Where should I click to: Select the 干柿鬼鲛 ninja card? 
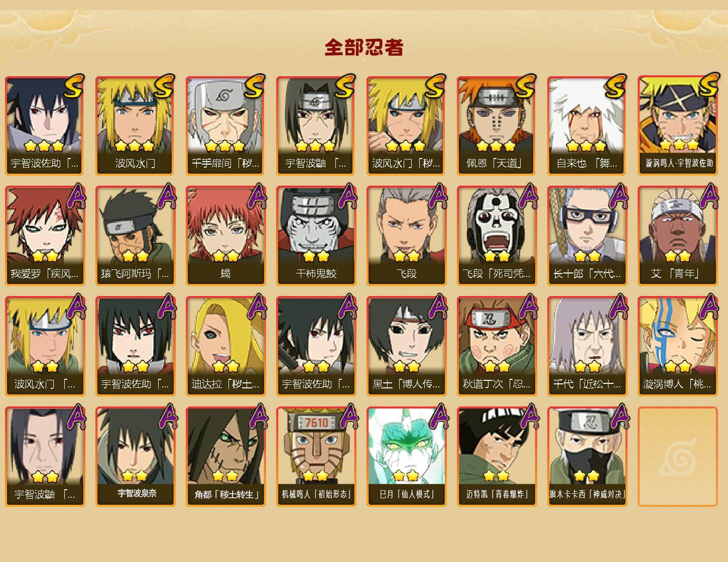point(316,236)
